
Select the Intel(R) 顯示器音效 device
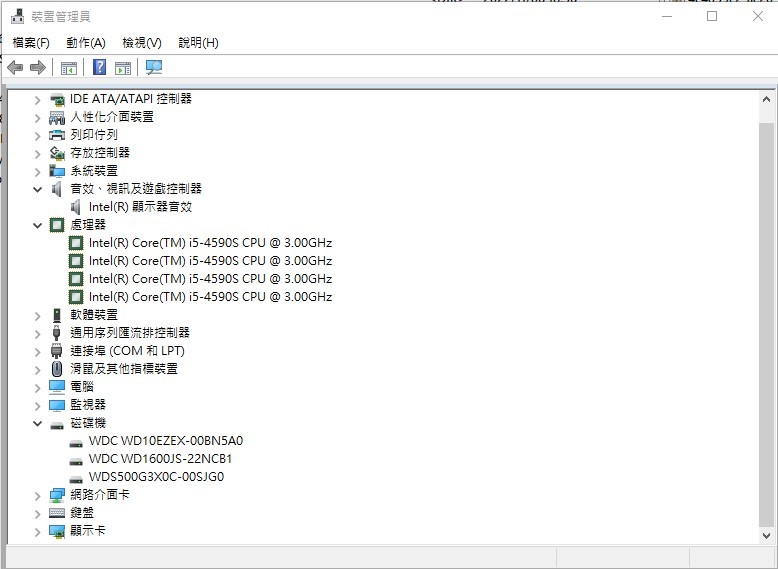140,207
